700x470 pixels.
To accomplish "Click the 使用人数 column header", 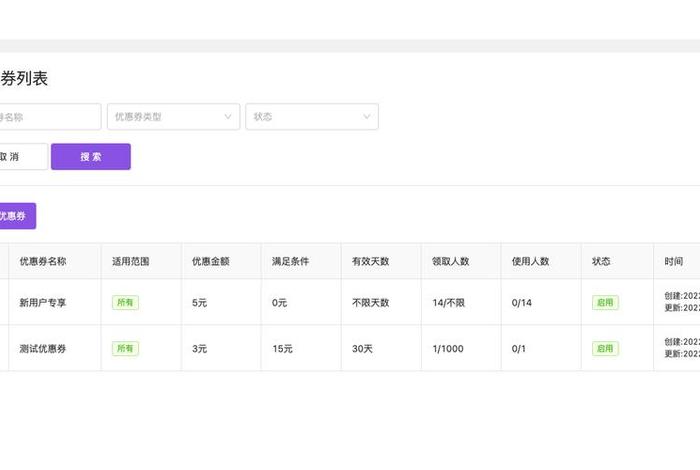I will pos(531,261).
